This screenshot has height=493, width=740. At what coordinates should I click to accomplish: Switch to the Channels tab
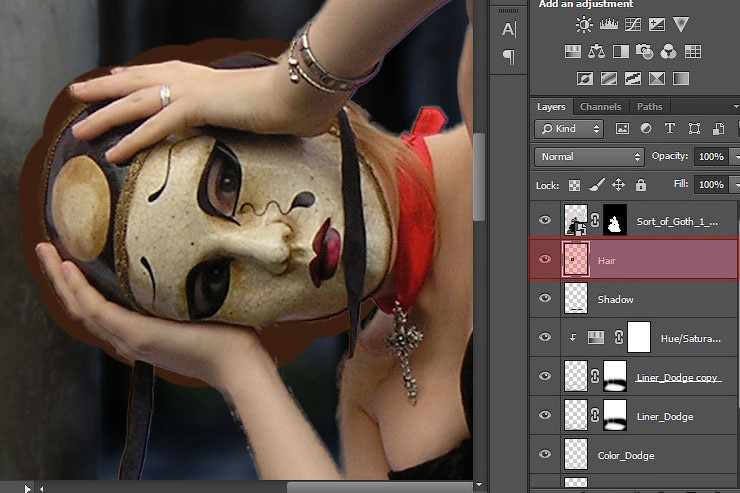tap(600, 107)
